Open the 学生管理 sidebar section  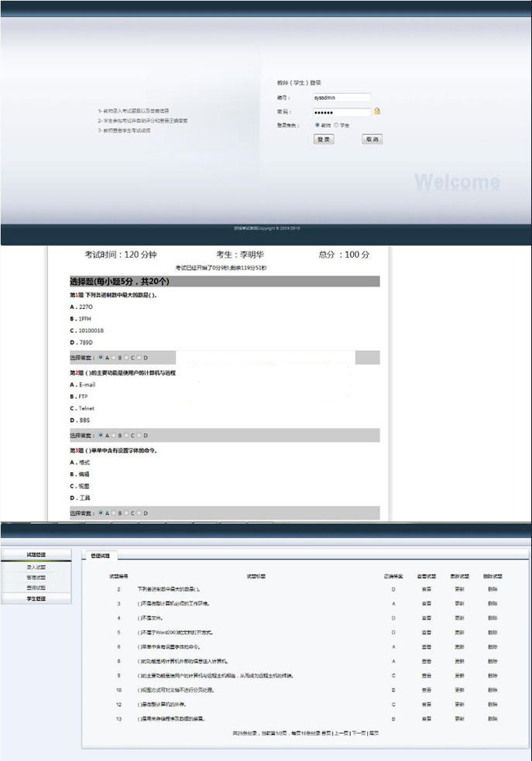point(36,599)
